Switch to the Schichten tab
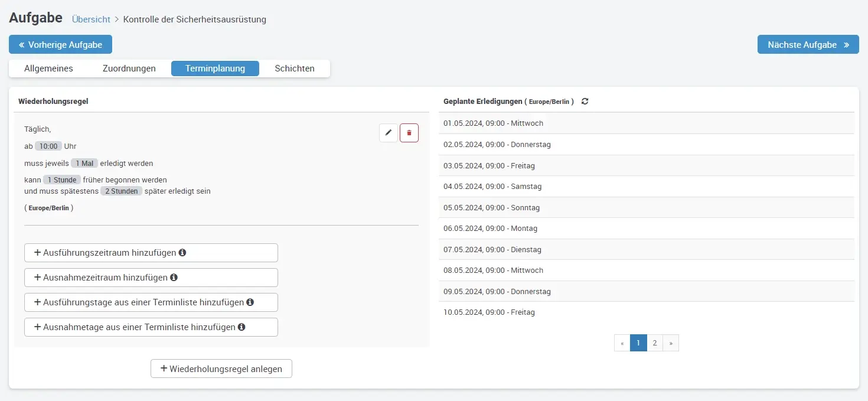868x401 pixels. (x=295, y=69)
